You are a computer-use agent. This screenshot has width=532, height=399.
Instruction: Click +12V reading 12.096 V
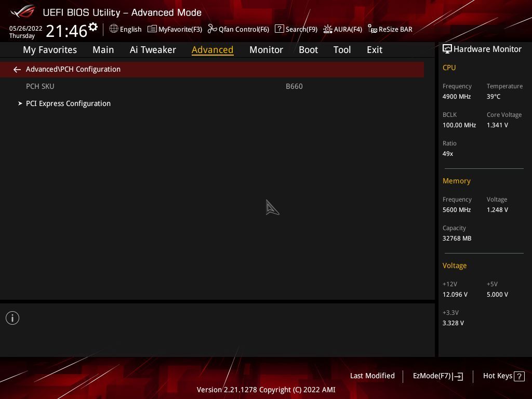455,294
